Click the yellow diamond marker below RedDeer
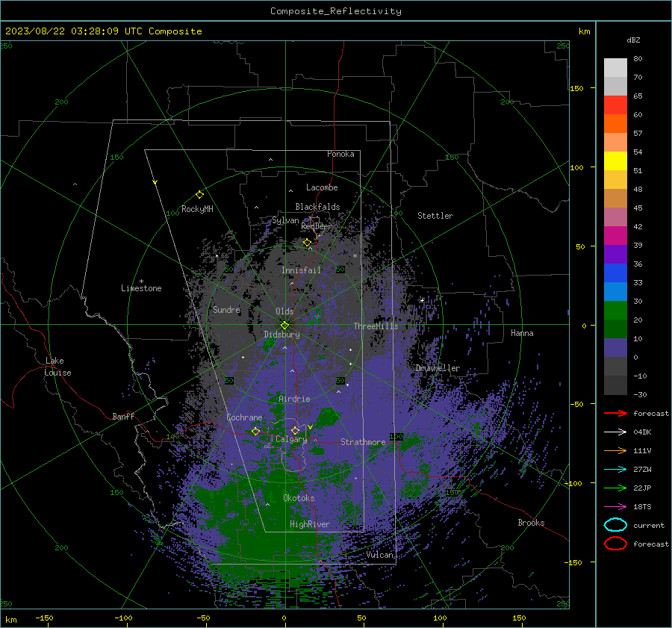 307,243
